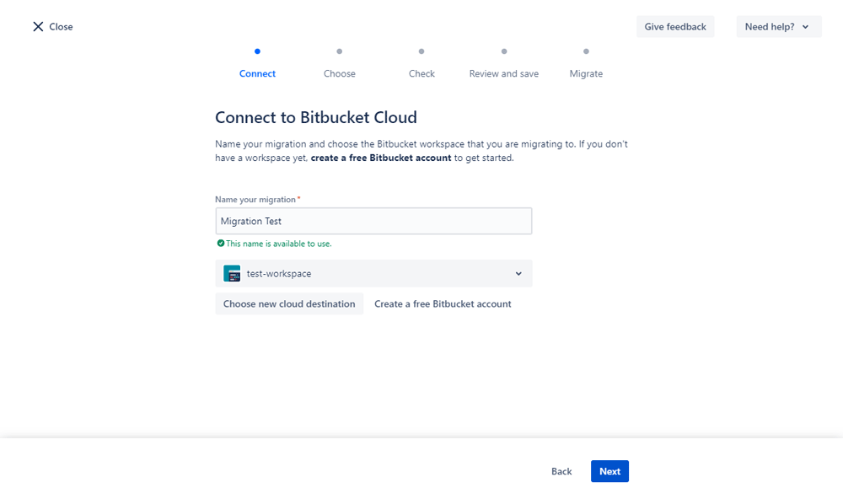Click the green checkmark availability icon
The image size is (843, 504).
click(x=220, y=244)
